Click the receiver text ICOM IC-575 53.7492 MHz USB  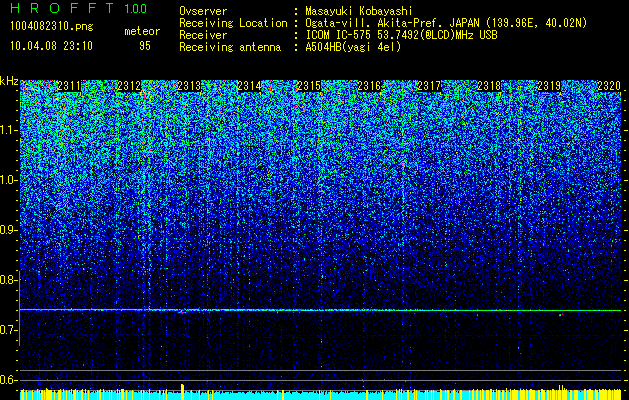pyautogui.click(x=401, y=35)
